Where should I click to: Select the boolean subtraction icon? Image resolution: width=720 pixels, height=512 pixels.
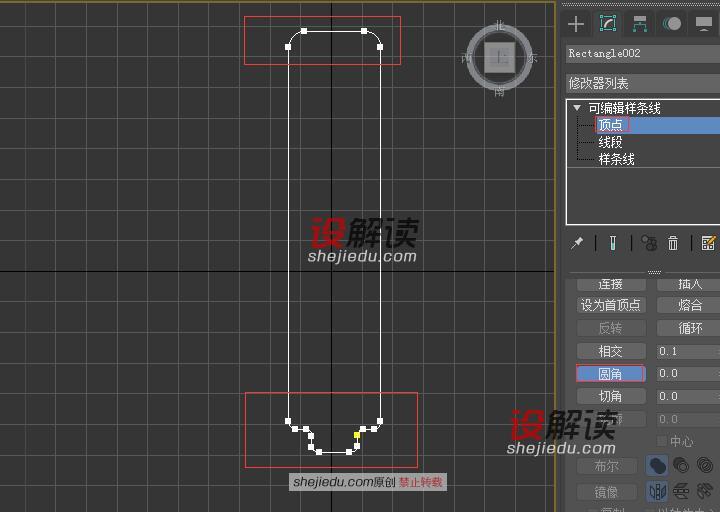point(681,466)
